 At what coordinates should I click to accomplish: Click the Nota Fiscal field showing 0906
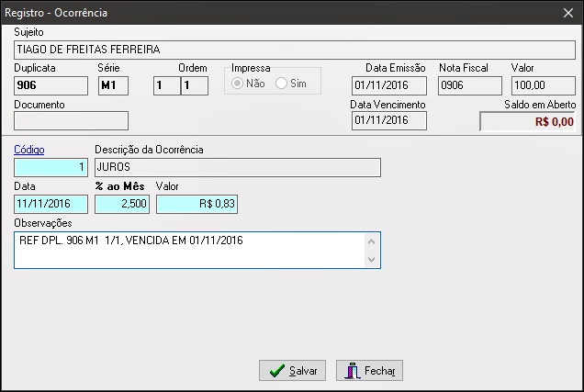[x=470, y=85]
